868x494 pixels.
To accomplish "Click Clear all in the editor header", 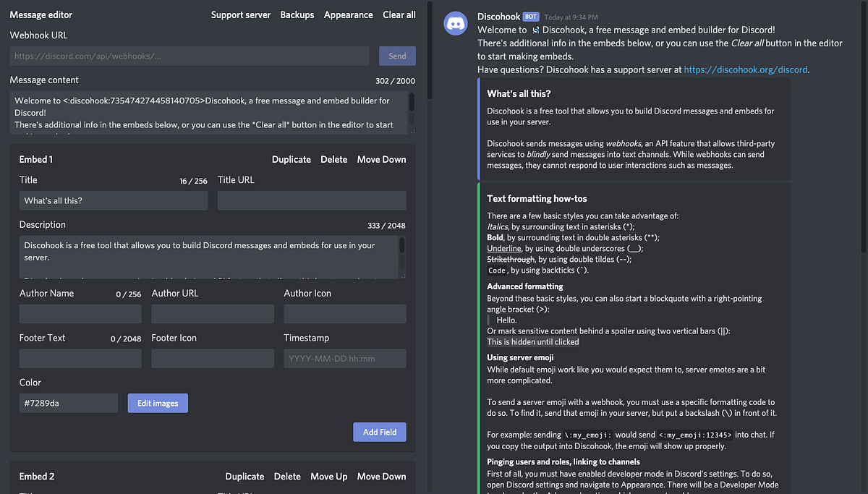I will 399,14.
